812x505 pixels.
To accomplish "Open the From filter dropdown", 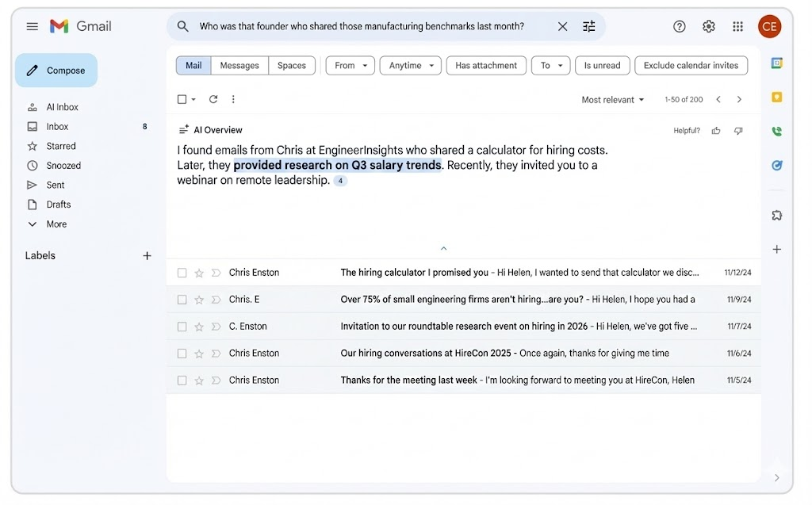I will [x=350, y=66].
